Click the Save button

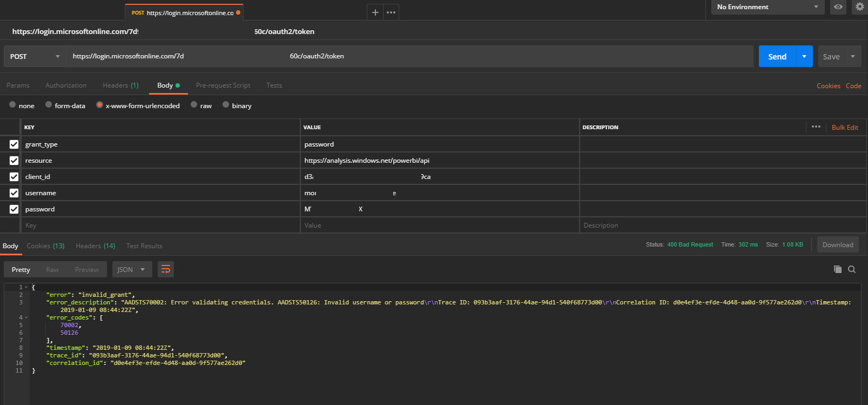831,56
